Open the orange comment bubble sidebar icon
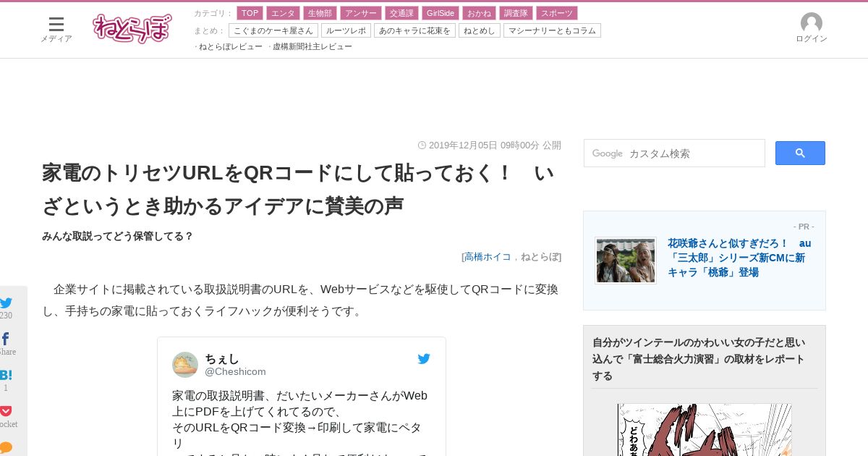The width and height of the screenshot is (868, 456). pyautogui.click(x=6, y=447)
